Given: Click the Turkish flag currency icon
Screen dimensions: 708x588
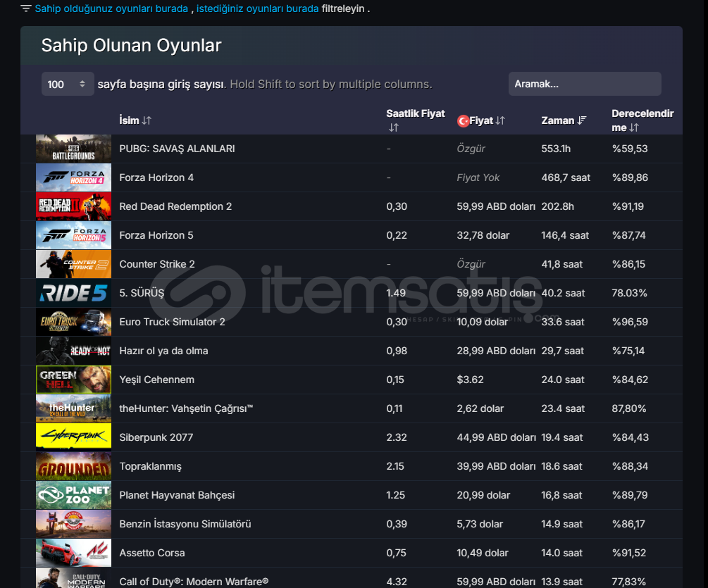Looking at the screenshot, I should [463, 121].
